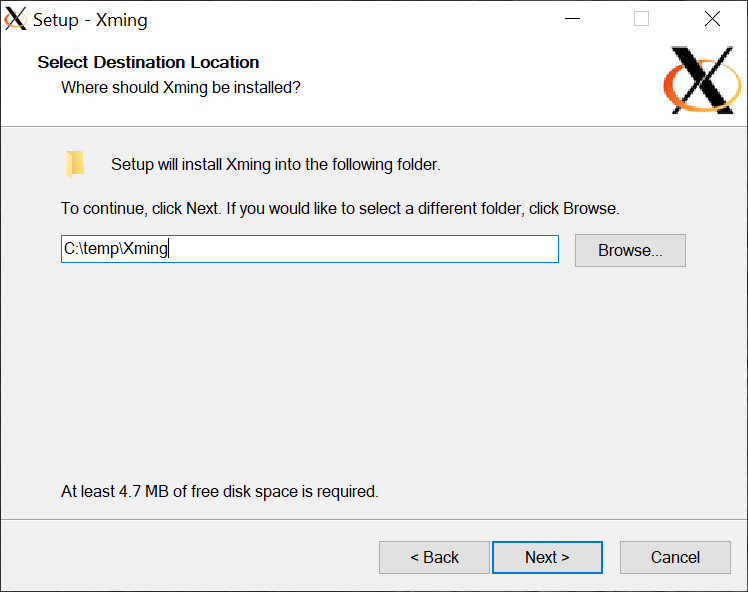
Task: Minimize the Setup - Xming window
Action: tap(572, 19)
